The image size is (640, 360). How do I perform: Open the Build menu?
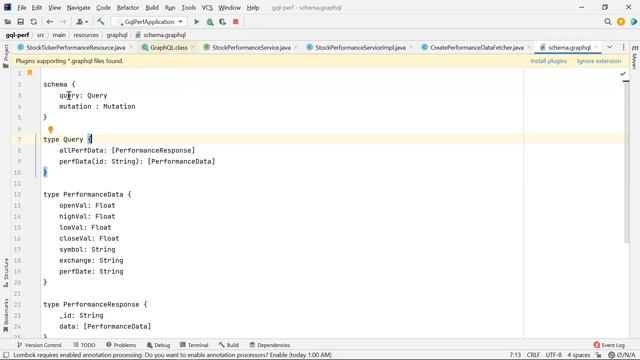(x=152, y=7)
